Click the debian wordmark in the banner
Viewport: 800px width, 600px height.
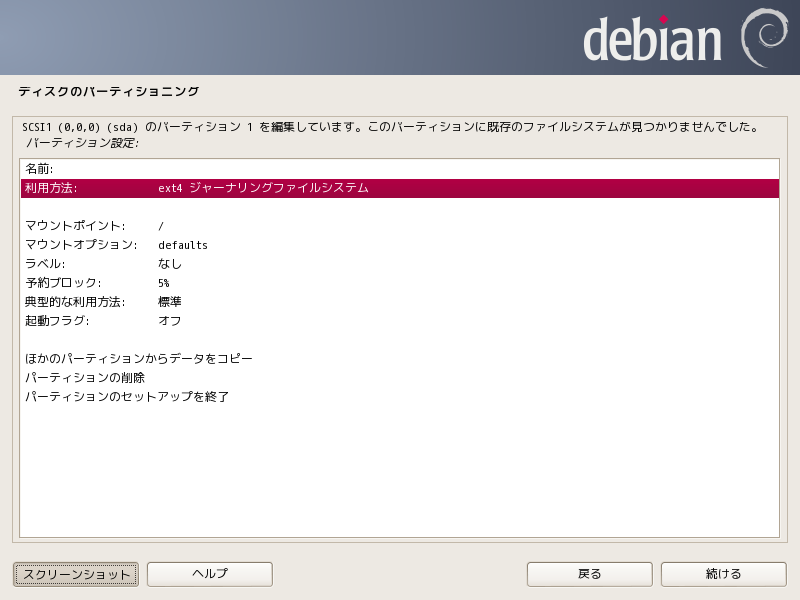pyautogui.click(x=652, y=39)
